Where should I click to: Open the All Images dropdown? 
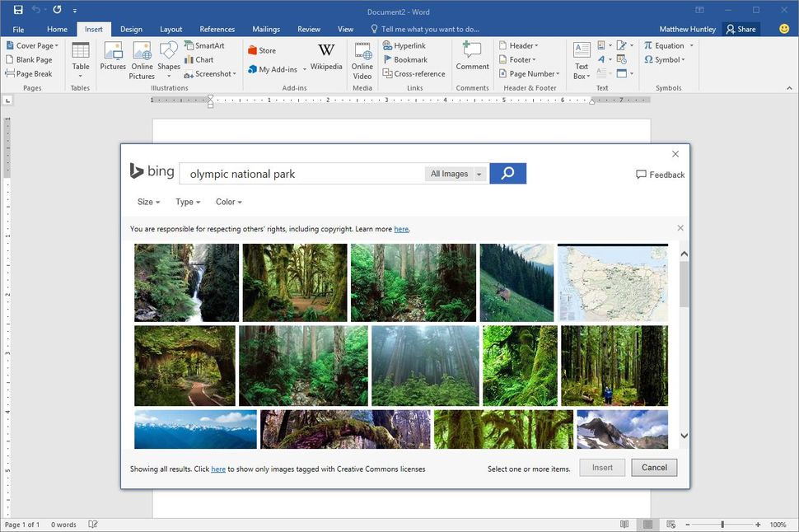click(x=455, y=174)
